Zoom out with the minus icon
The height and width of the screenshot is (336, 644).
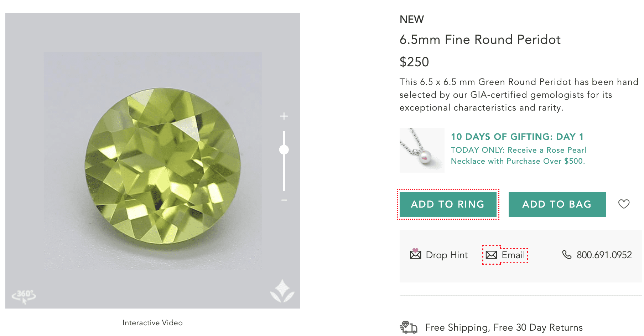click(x=284, y=200)
